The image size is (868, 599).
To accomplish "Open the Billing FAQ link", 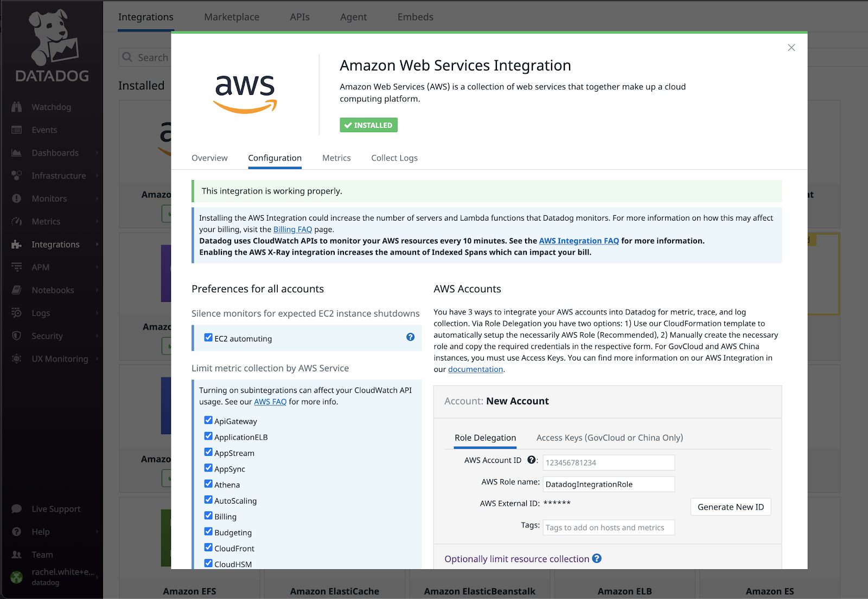I will (x=292, y=229).
